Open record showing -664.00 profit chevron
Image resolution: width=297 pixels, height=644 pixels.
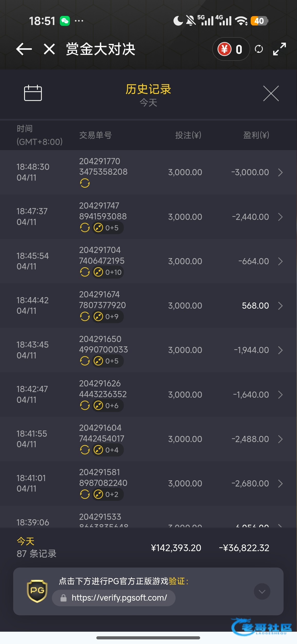tap(280, 261)
